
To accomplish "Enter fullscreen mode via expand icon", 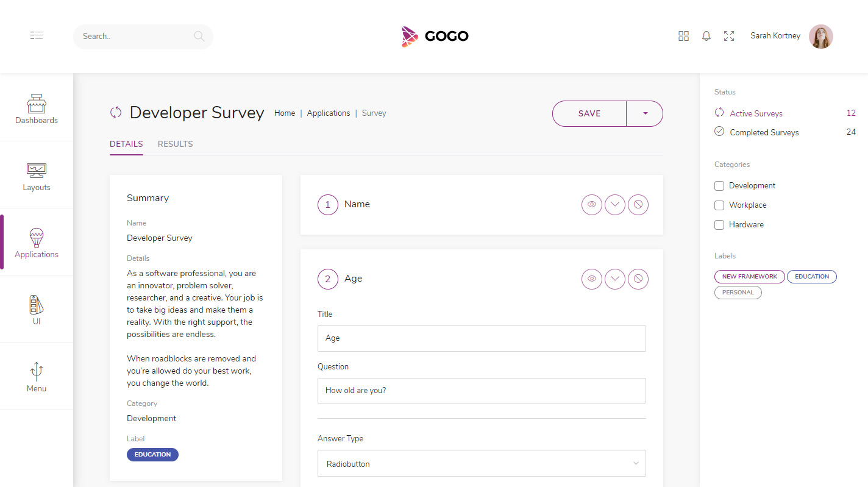I will click(729, 36).
